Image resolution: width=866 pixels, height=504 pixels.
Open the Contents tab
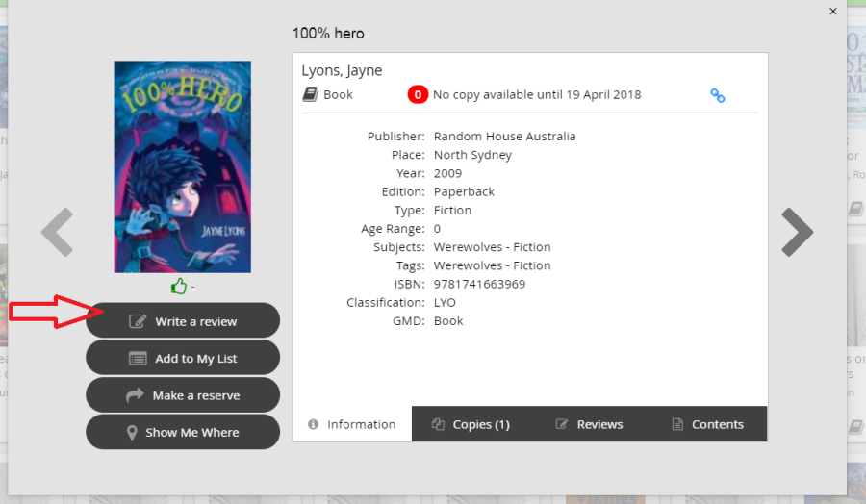point(707,424)
